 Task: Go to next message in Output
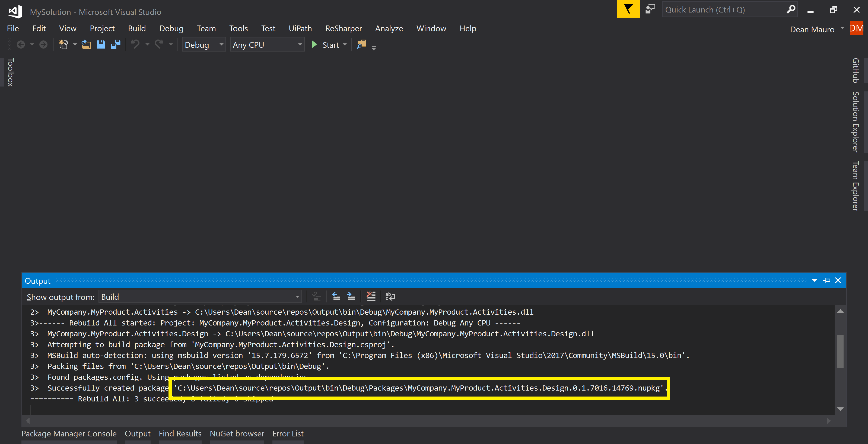tap(351, 297)
